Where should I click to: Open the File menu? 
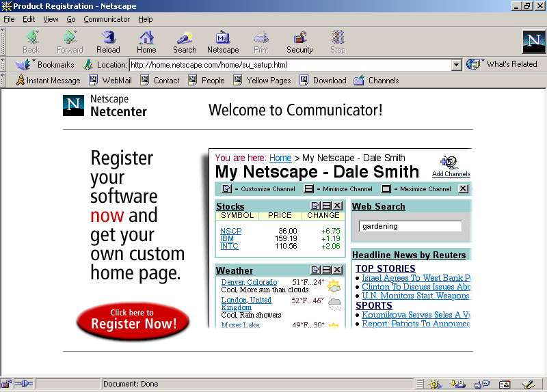tap(9, 20)
